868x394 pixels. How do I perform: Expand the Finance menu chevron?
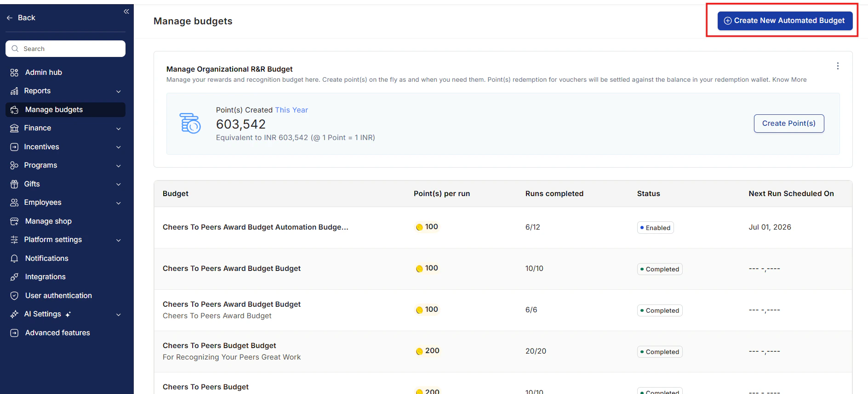coord(119,129)
